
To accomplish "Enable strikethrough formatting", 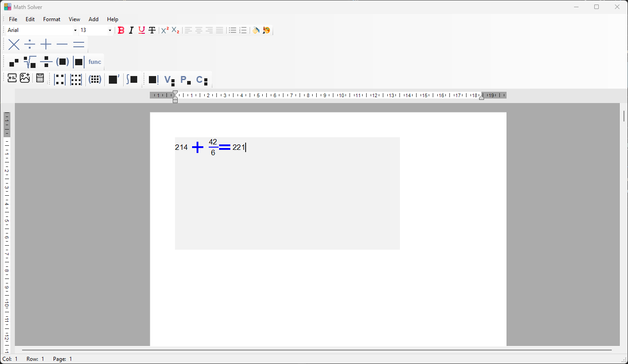I will point(152,30).
